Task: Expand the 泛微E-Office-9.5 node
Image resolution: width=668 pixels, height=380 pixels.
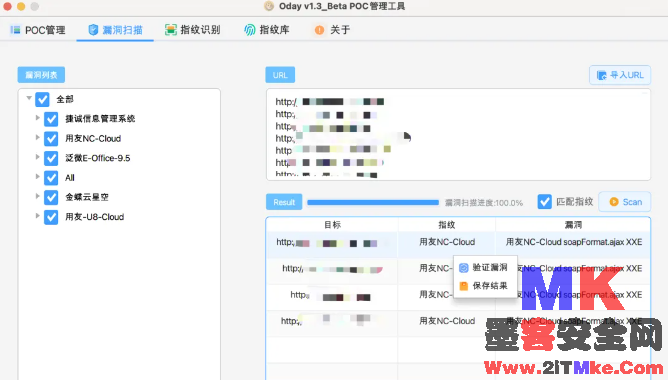Action: tap(37, 157)
